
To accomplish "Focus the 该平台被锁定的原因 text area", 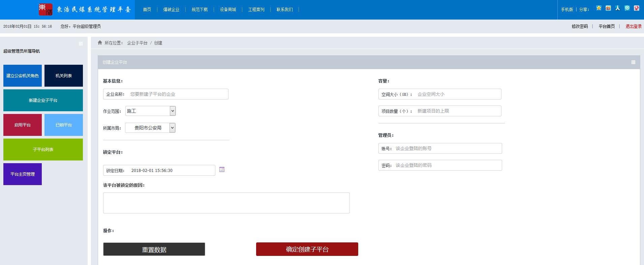I will (226, 203).
